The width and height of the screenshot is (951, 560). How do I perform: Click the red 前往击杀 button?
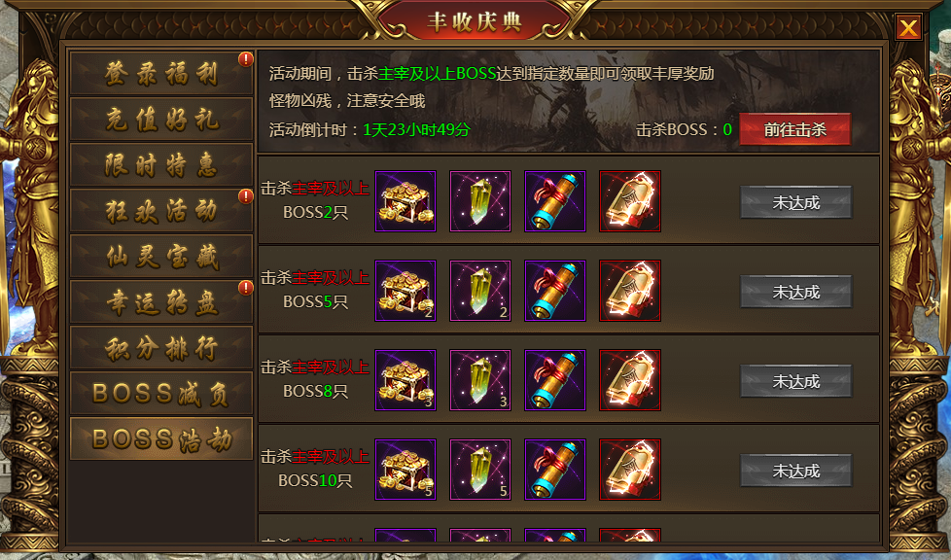pyautogui.click(x=795, y=129)
